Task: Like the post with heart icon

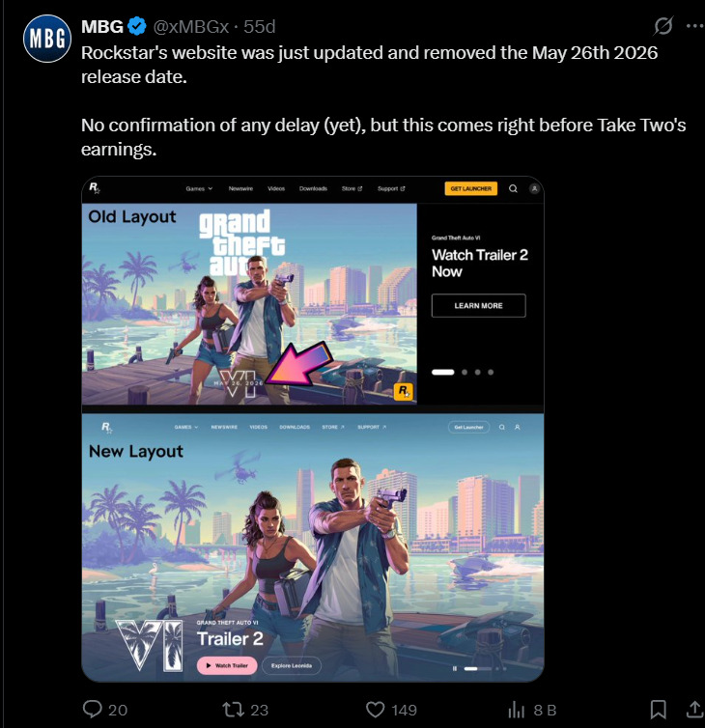Action: point(377,710)
